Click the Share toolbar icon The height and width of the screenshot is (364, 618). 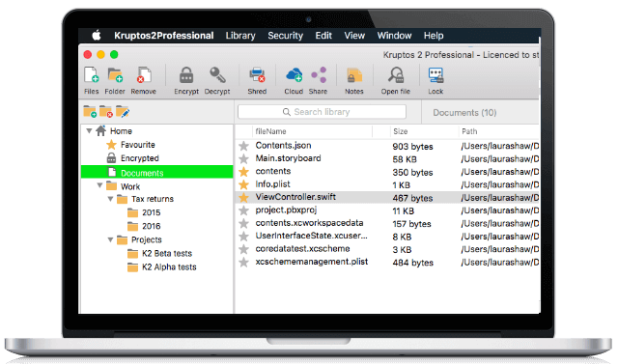click(319, 75)
